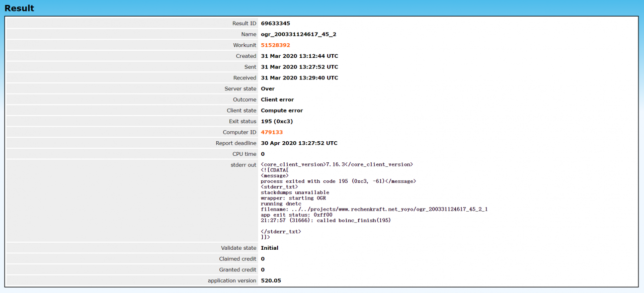This screenshot has height=293, width=644.
Task: Click the Exit status 195 (0xc3) value
Action: (277, 122)
